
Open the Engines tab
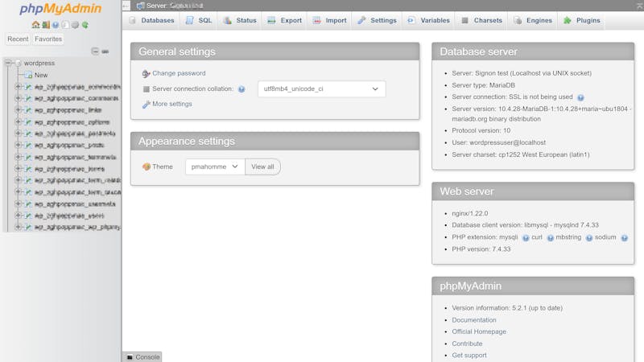point(533,21)
